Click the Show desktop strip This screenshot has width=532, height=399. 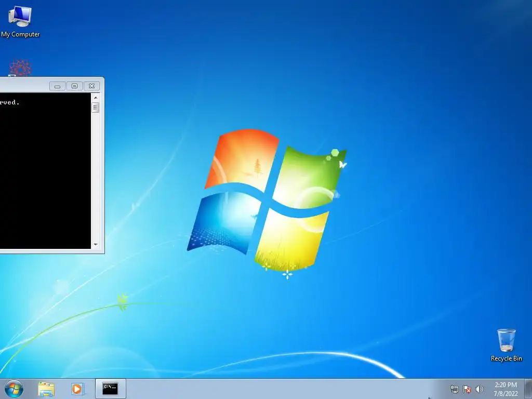pos(528,389)
